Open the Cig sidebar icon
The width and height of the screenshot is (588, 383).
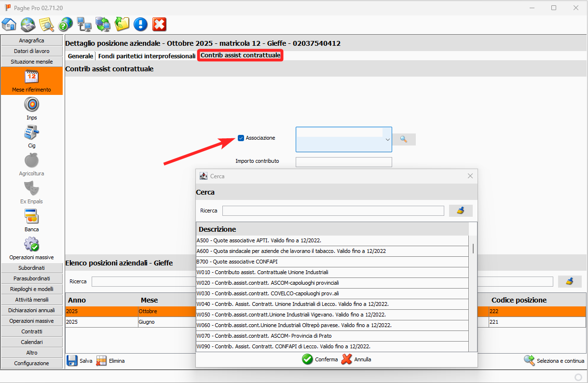click(31, 133)
